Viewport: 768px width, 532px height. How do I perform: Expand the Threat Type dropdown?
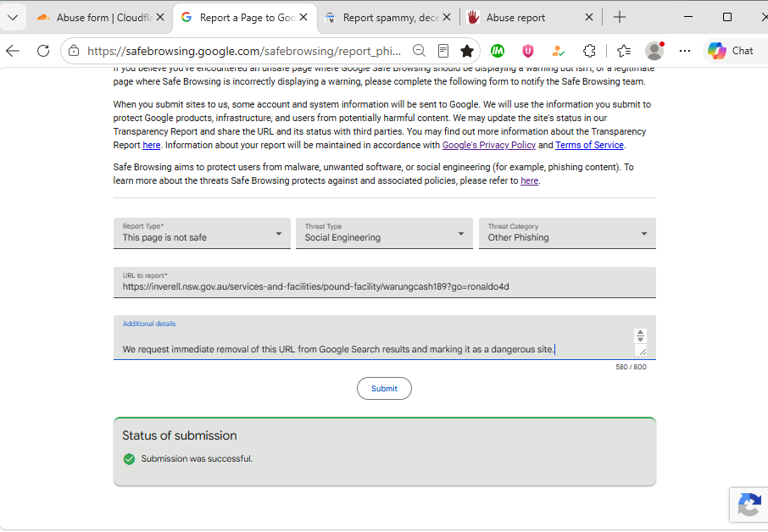coord(385,233)
